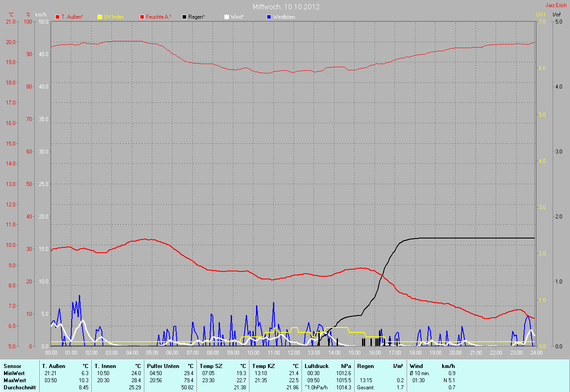Click the T. Außen minimum value '6.3'

85,373
